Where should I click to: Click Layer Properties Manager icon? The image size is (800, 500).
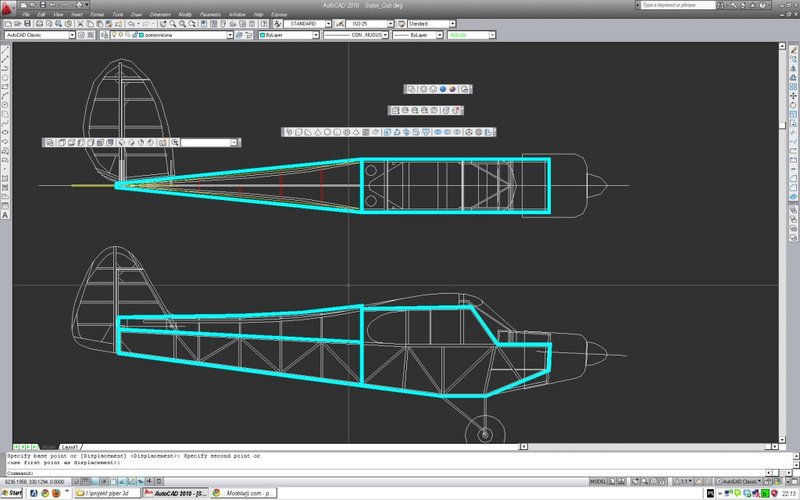pos(104,35)
